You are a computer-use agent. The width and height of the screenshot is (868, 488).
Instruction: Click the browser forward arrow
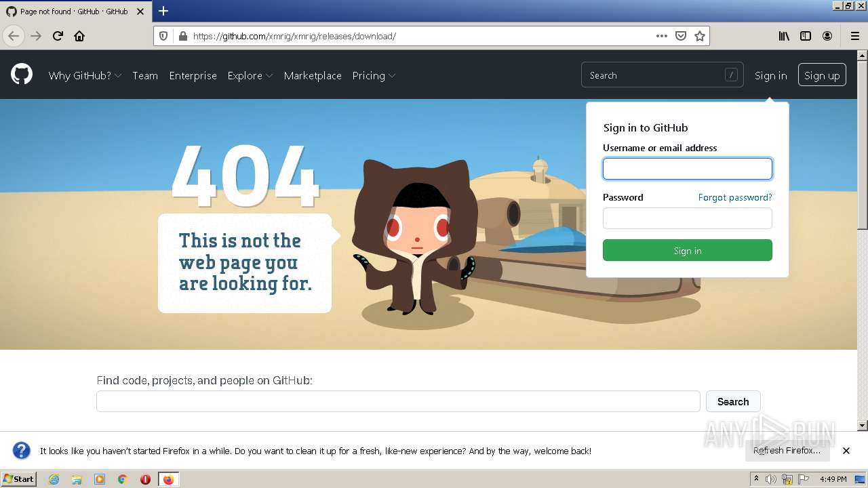tap(36, 36)
